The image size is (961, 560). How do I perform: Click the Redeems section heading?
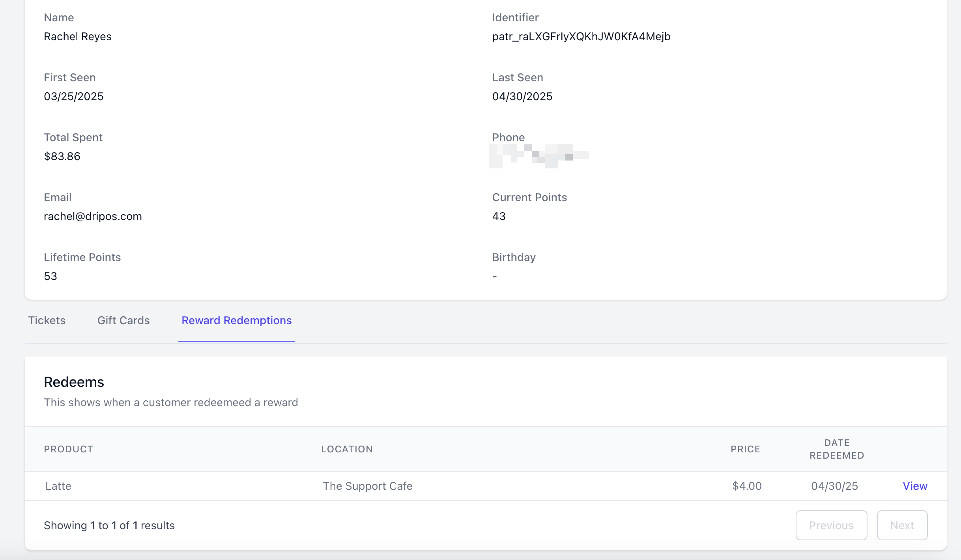point(74,382)
